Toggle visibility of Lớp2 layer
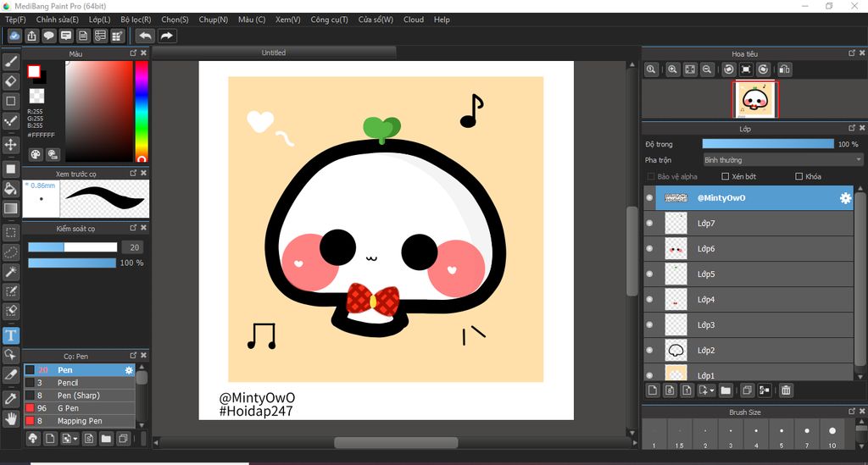868x465 pixels. [649, 351]
